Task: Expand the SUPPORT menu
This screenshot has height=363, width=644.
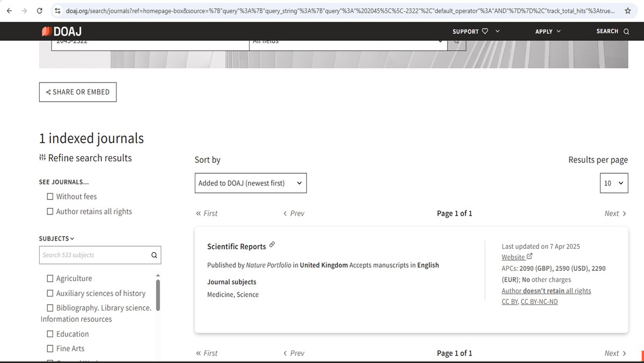Action: pyautogui.click(x=476, y=31)
